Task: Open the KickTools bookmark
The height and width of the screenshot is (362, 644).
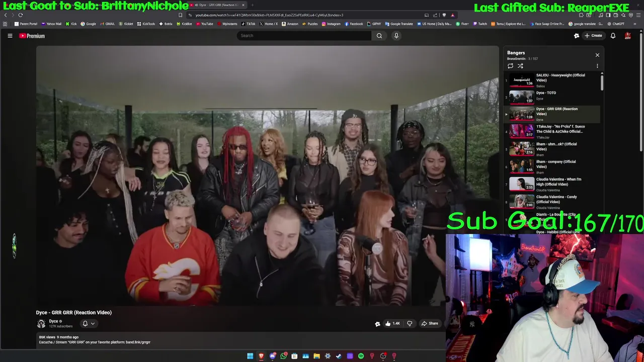Action: 146,24
